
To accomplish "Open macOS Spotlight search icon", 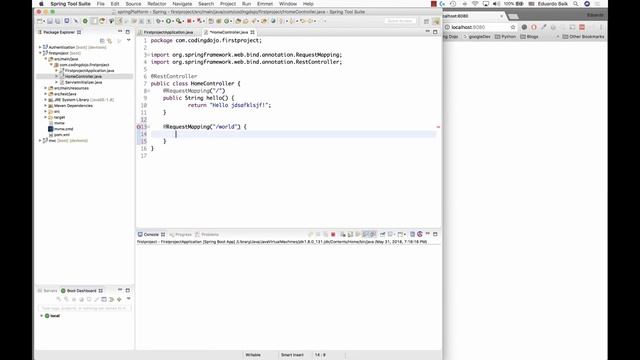I will tap(576, 4).
